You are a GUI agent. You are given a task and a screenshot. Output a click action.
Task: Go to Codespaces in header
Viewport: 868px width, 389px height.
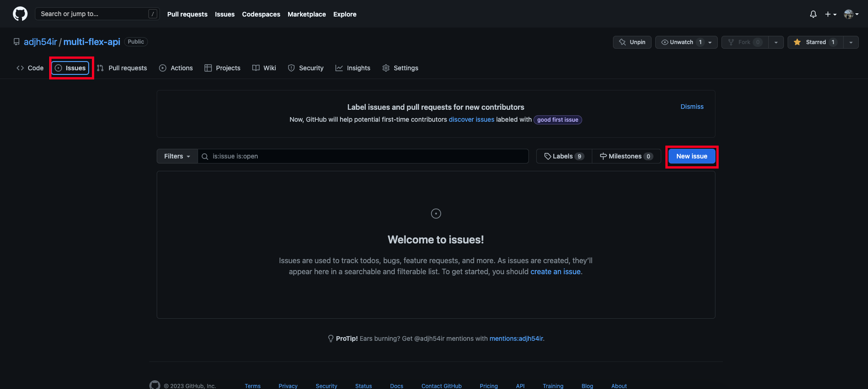[261, 14]
